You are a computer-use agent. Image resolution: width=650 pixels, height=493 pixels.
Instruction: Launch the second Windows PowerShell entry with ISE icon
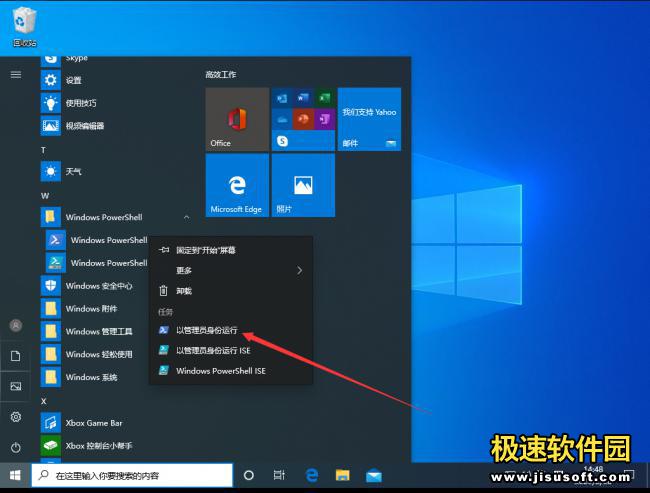pos(97,263)
